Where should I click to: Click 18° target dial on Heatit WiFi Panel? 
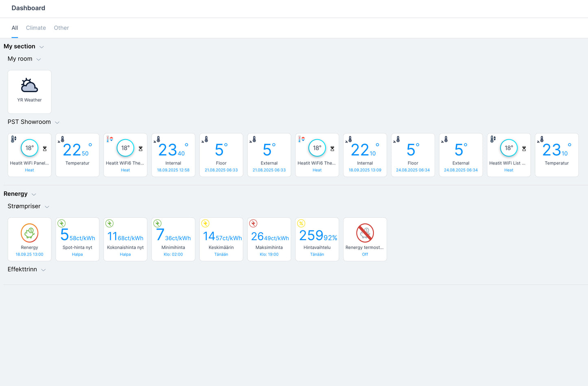pos(29,148)
